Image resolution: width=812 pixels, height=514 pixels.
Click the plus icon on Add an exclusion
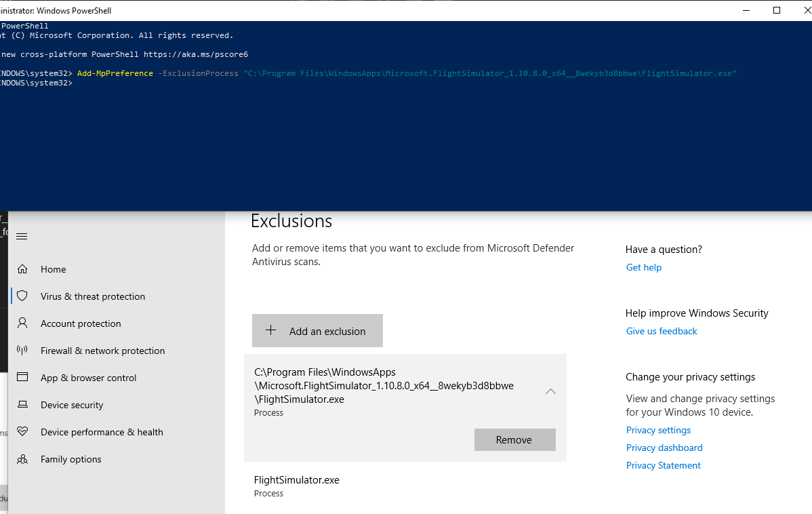(271, 330)
